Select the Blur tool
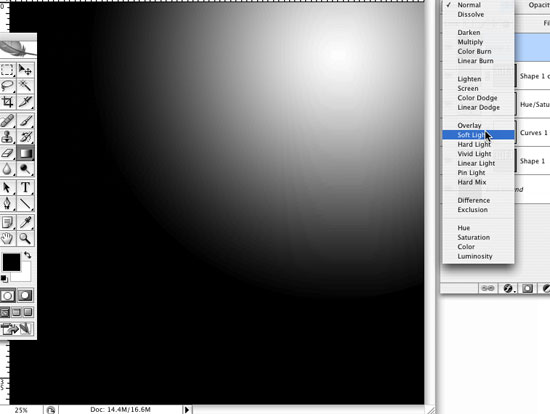 pyautogui.click(x=7, y=169)
